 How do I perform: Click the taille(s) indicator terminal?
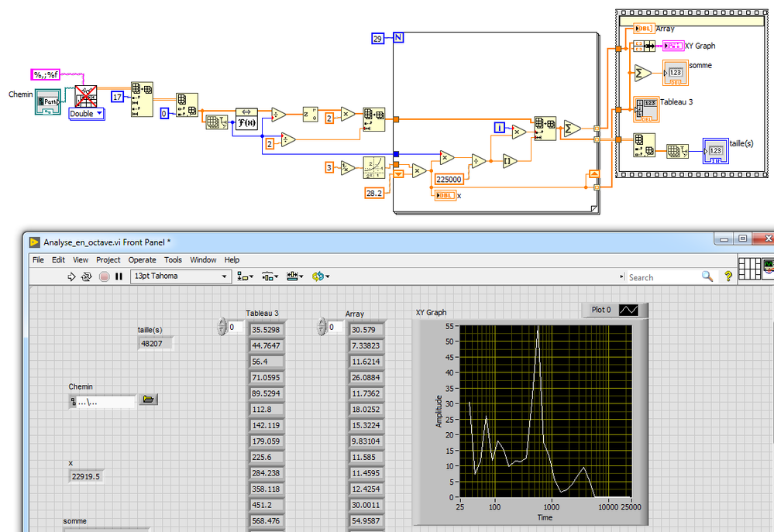[716, 151]
